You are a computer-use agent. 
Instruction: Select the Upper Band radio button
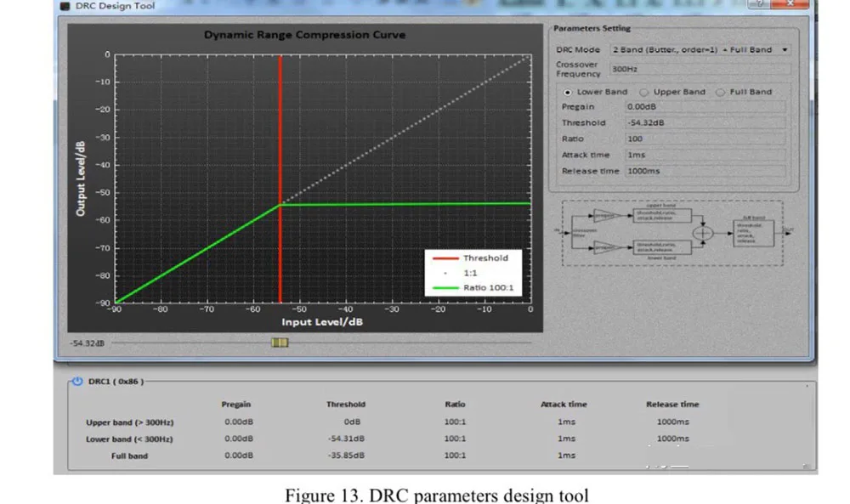[x=643, y=92]
